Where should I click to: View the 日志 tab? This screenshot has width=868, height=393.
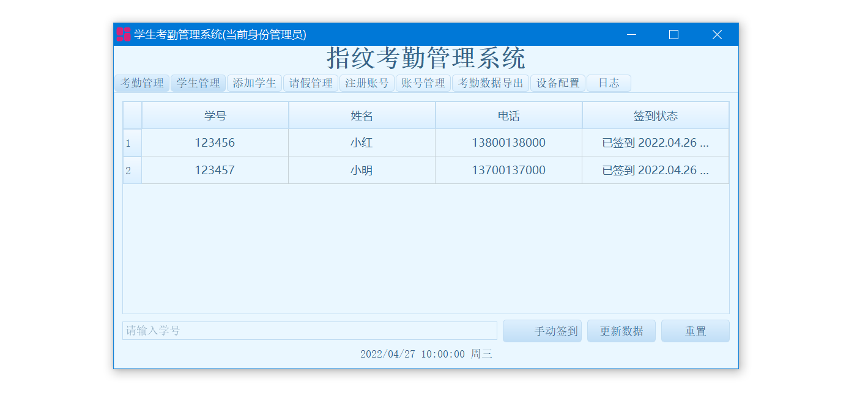tap(609, 83)
